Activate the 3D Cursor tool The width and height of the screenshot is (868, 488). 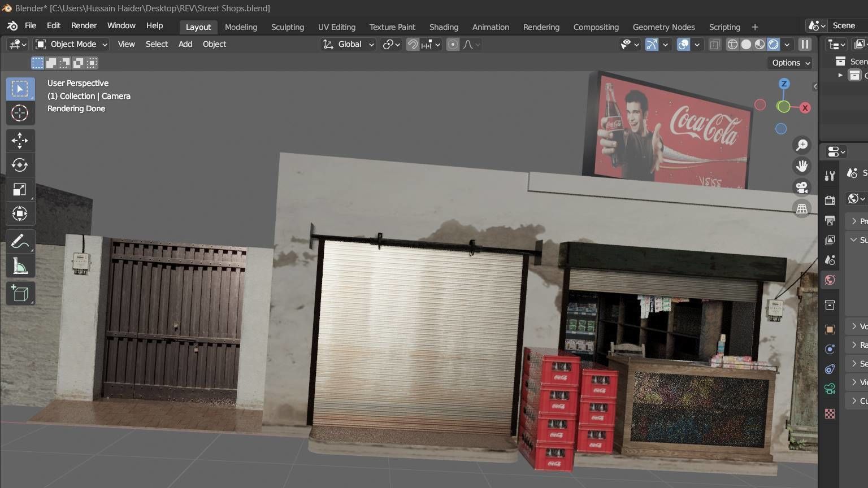click(x=20, y=113)
